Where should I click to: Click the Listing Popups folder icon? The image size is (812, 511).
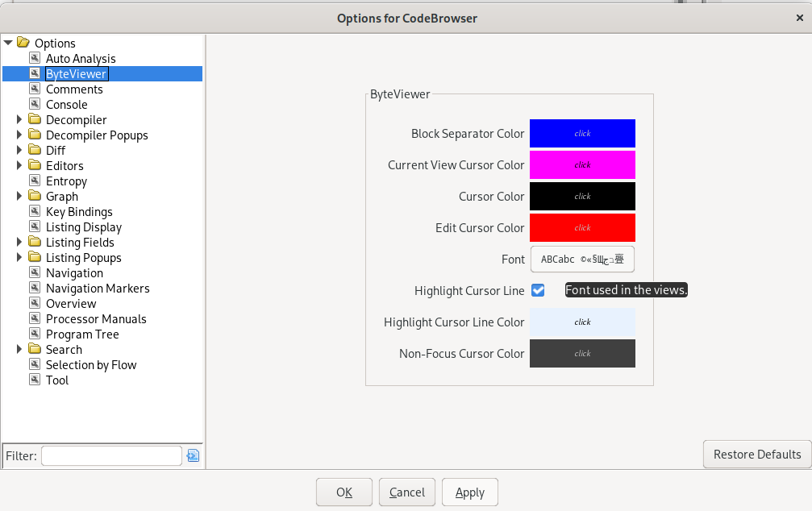[35, 257]
